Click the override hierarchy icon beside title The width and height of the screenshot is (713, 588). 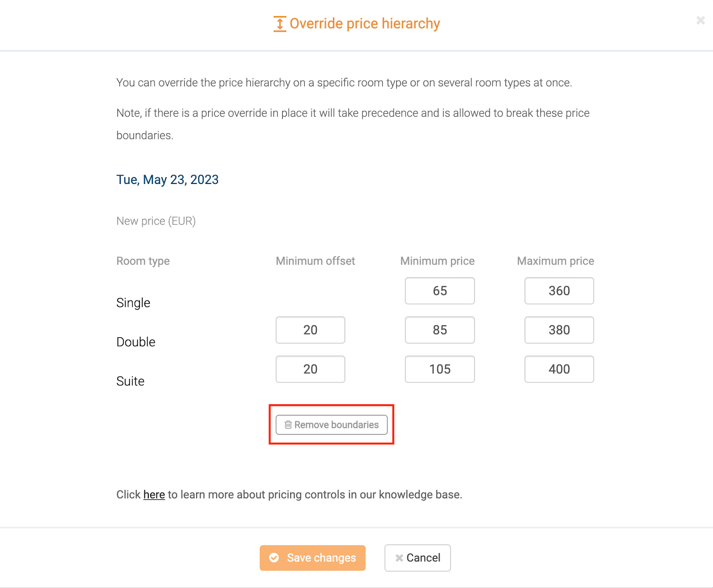(279, 24)
